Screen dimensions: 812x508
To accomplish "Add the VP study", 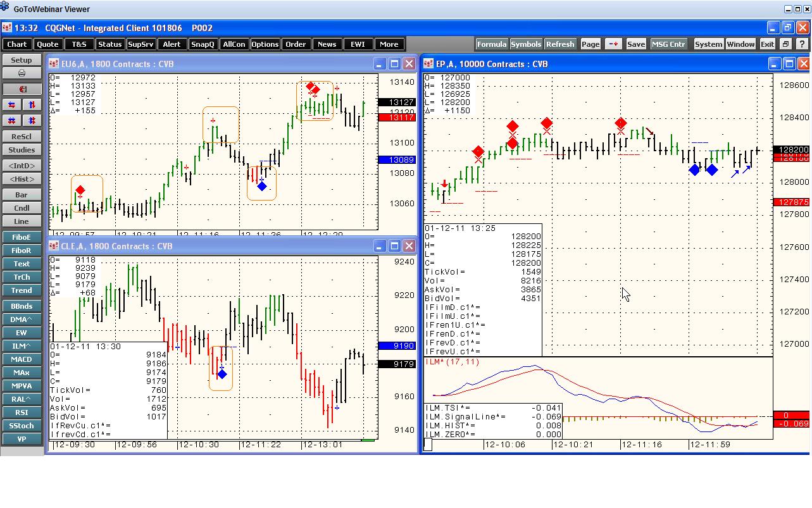I will click(x=22, y=439).
